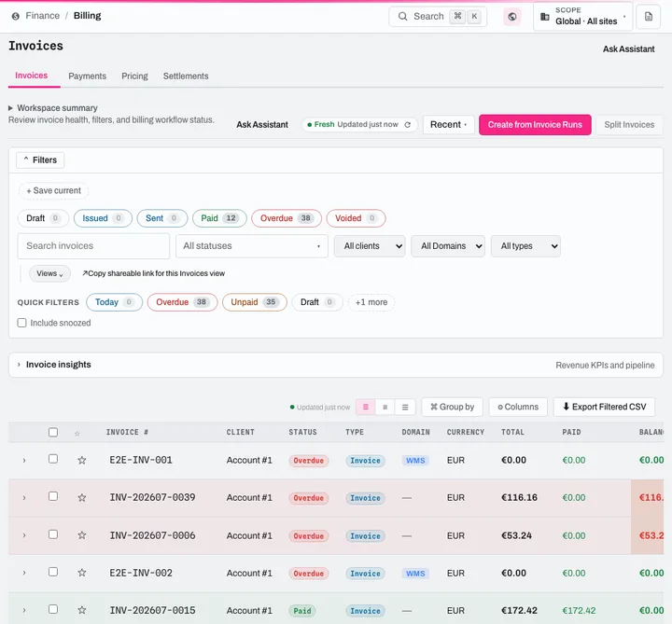
Task: Check the box for INV-202607-0039
Action: coord(53,496)
